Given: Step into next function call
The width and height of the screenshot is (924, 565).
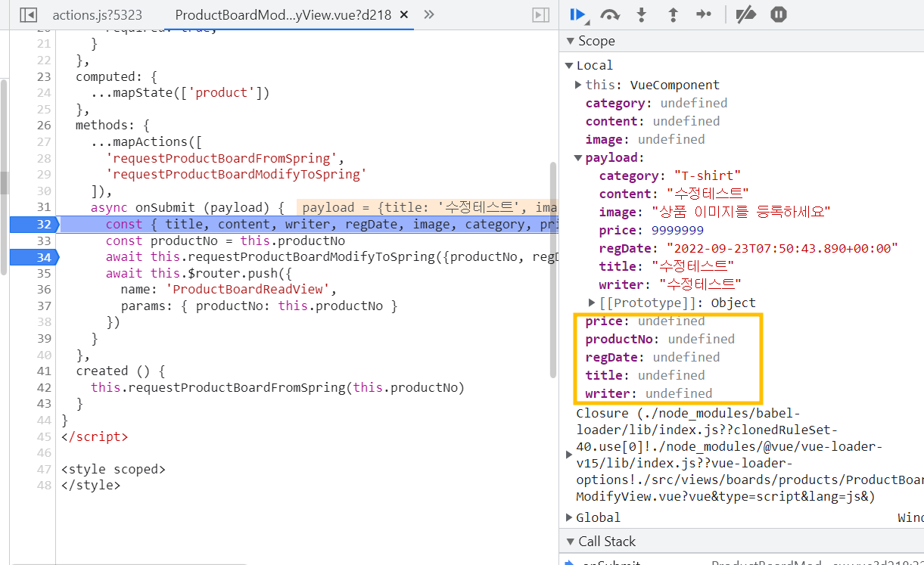Looking at the screenshot, I should coord(642,14).
